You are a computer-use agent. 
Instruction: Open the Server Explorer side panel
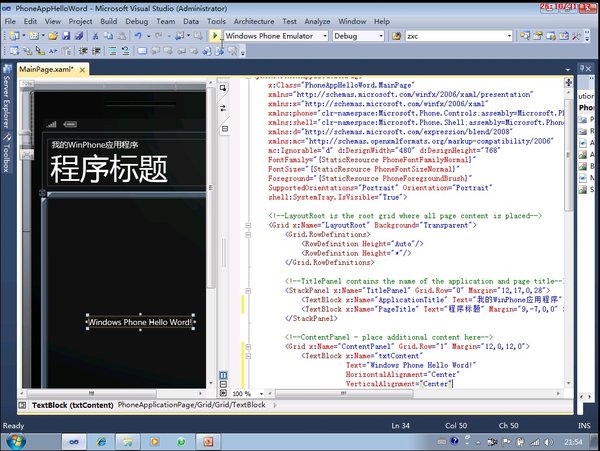tap(6, 102)
